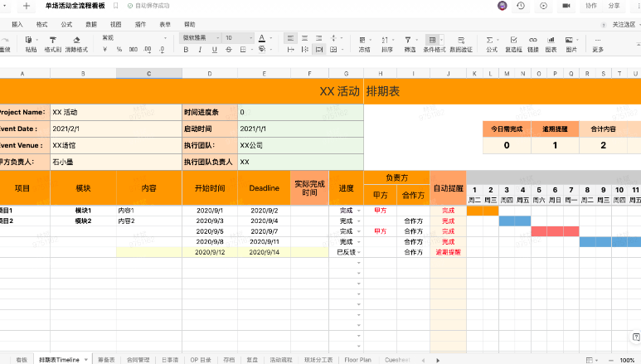Image resolution: width=641 pixels, height=364 pixels.
Task: Open the paste options arrow
Action: pyautogui.click(x=36, y=40)
